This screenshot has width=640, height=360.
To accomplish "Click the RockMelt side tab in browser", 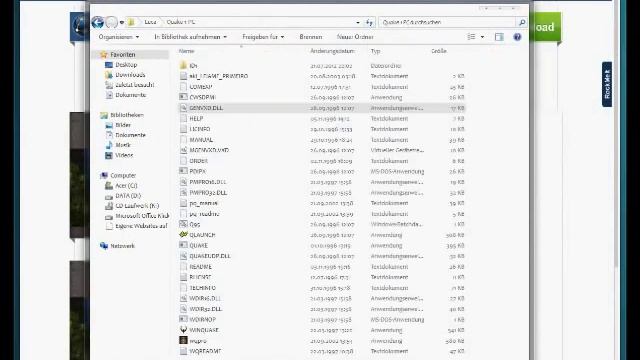I will pos(607,84).
